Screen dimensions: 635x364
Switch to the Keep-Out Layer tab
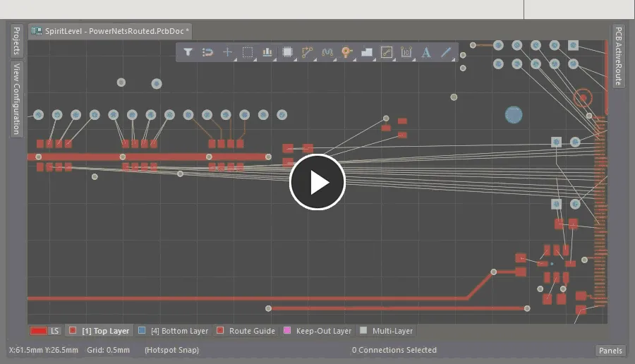click(x=317, y=331)
